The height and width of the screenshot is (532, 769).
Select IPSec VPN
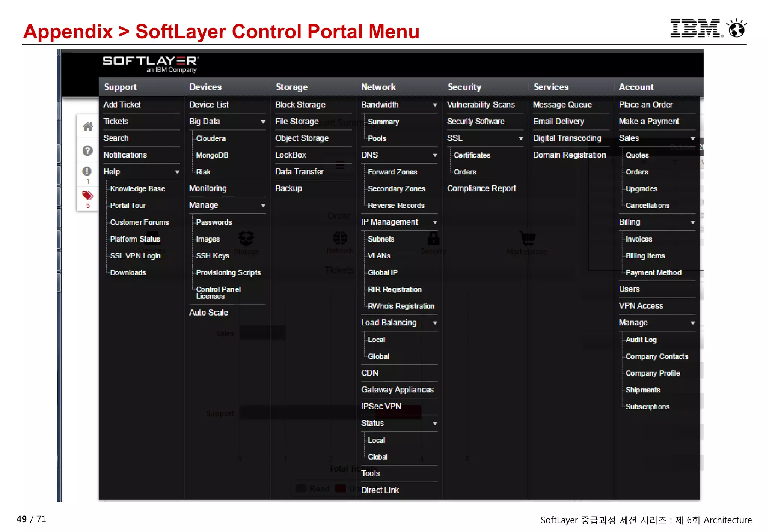(x=381, y=407)
